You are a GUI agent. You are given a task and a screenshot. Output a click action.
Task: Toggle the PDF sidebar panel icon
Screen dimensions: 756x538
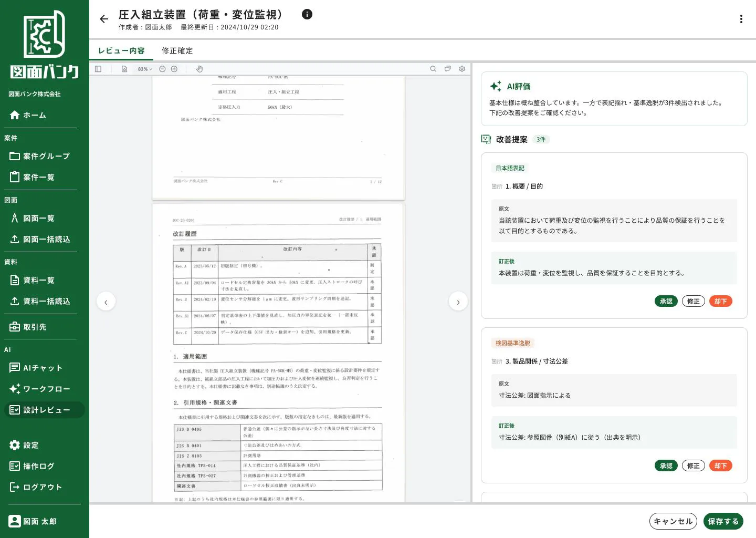[x=98, y=69]
